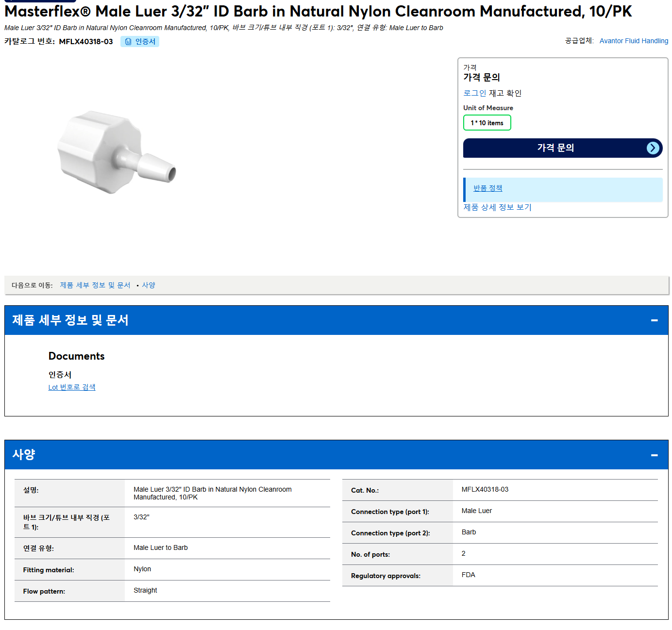Click the 인증서 badge next to catalog number
This screenshot has height=630, width=672.
coord(140,42)
